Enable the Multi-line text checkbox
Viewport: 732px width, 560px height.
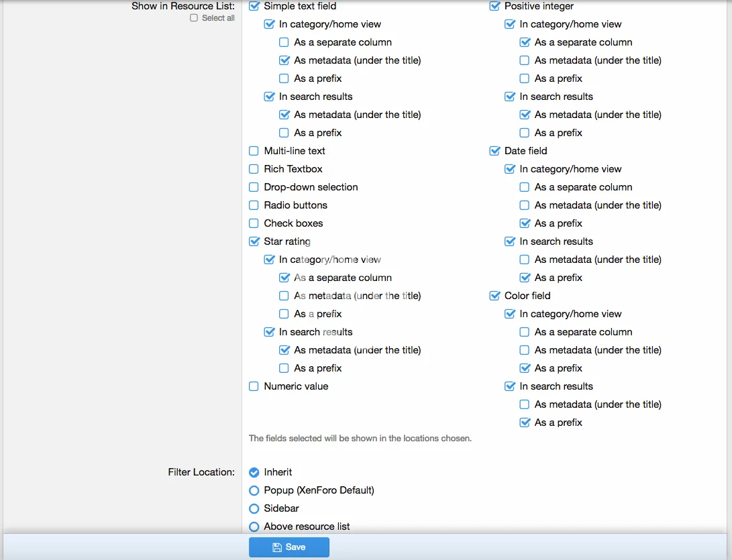254,151
